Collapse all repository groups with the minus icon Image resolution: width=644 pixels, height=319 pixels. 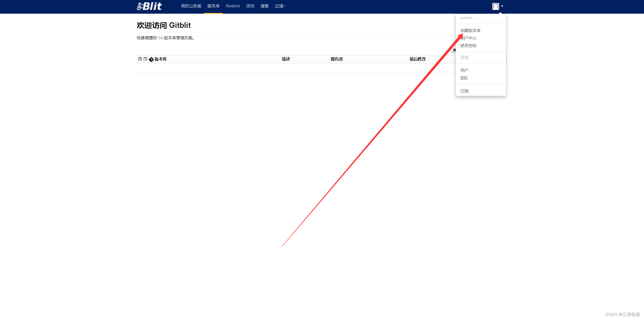click(145, 59)
